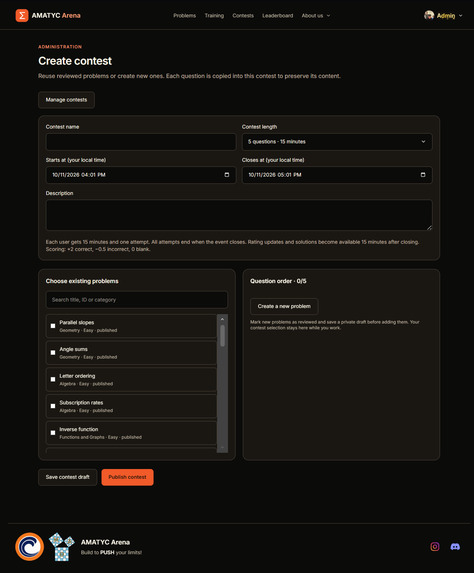This screenshot has width=474, height=573.
Task: Click Save contest draft button
Action: click(x=68, y=477)
